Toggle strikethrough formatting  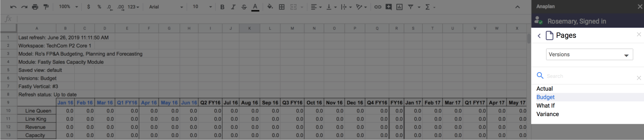tap(244, 7)
